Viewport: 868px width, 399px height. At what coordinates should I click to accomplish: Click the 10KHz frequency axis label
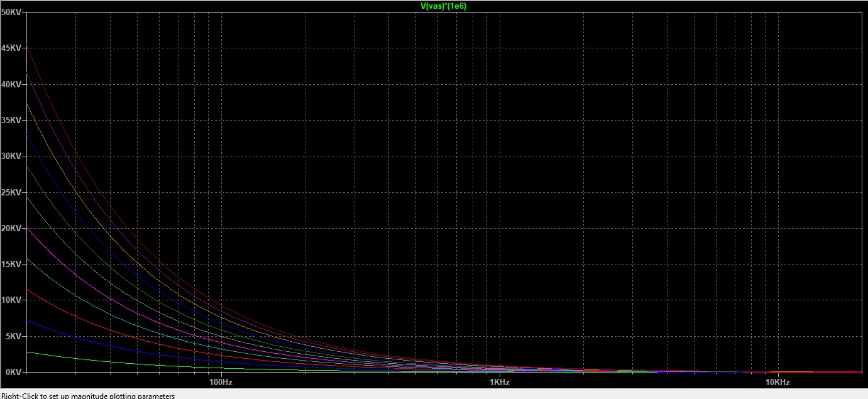(777, 382)
